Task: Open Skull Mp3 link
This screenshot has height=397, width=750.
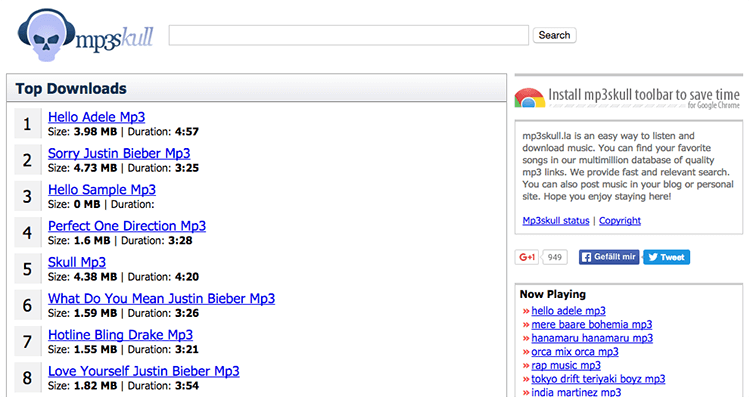Action: 77,263
